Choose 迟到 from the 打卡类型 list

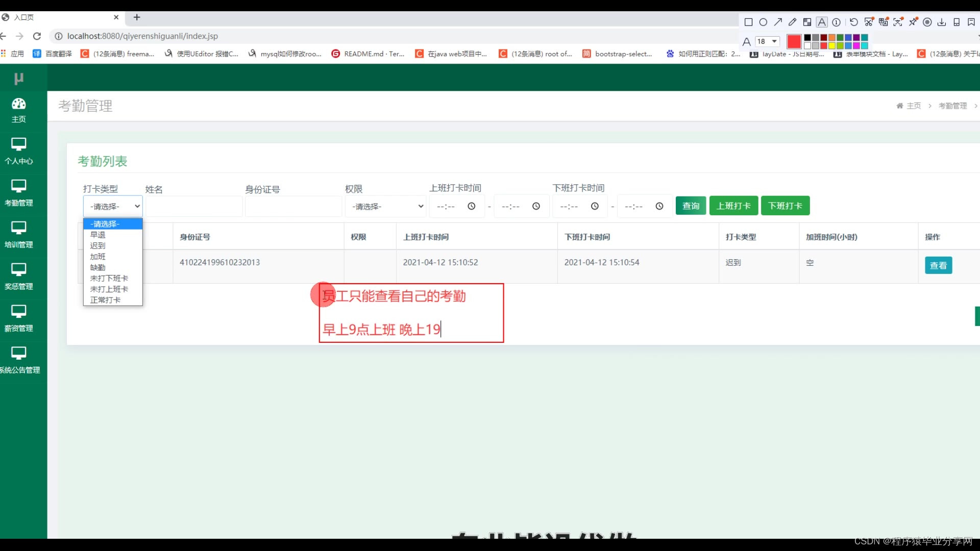(97, 245)
